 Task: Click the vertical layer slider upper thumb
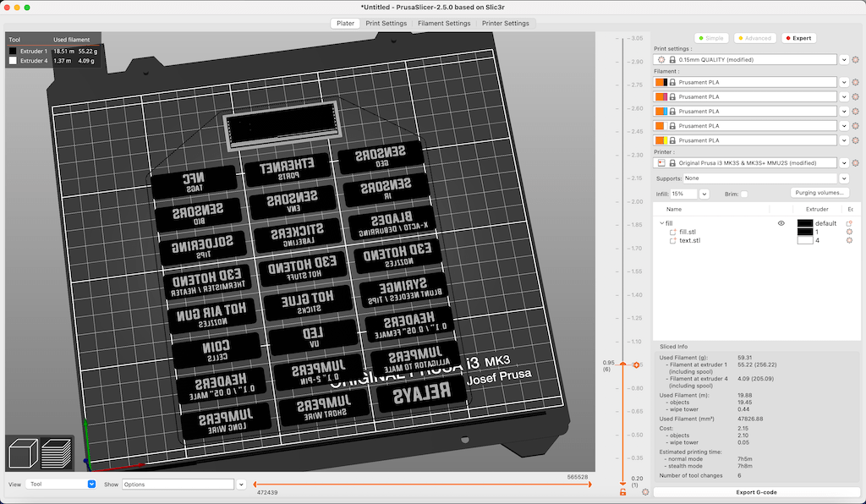point(623,364)
